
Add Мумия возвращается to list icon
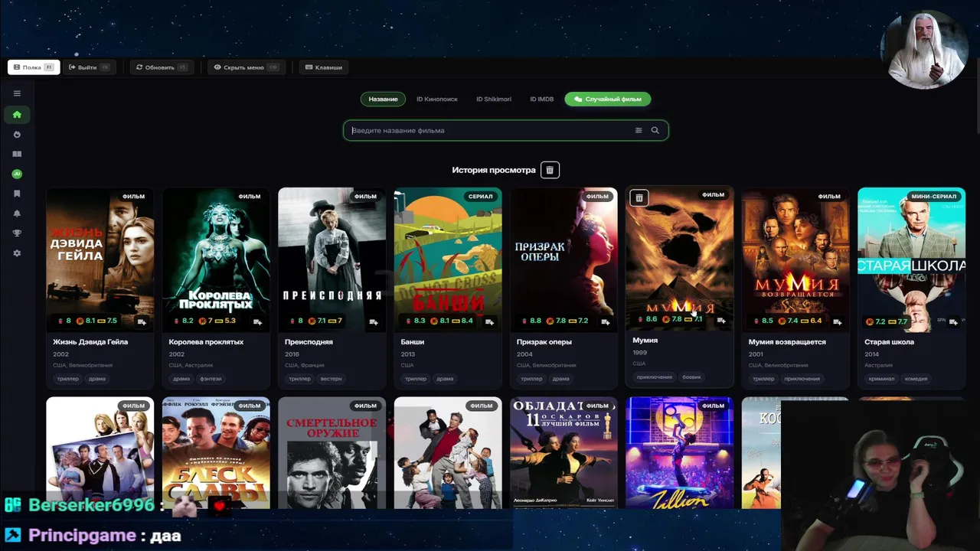point(838,321)
